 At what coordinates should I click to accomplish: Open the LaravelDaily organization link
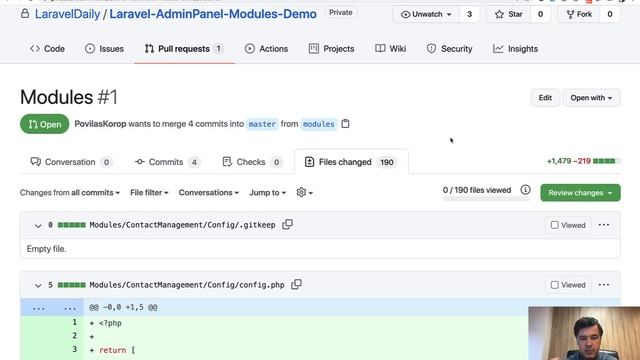click(x=67, y=14)
